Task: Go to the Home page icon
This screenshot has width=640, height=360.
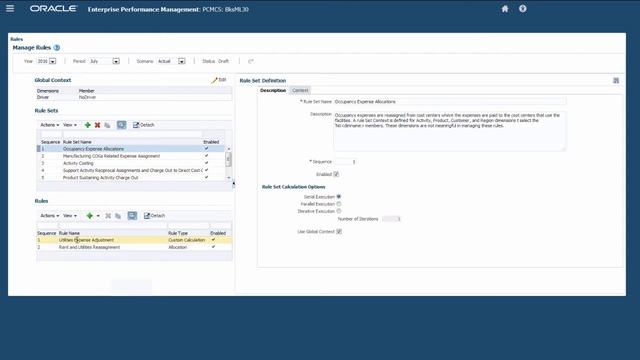Action: click(505, 9)
